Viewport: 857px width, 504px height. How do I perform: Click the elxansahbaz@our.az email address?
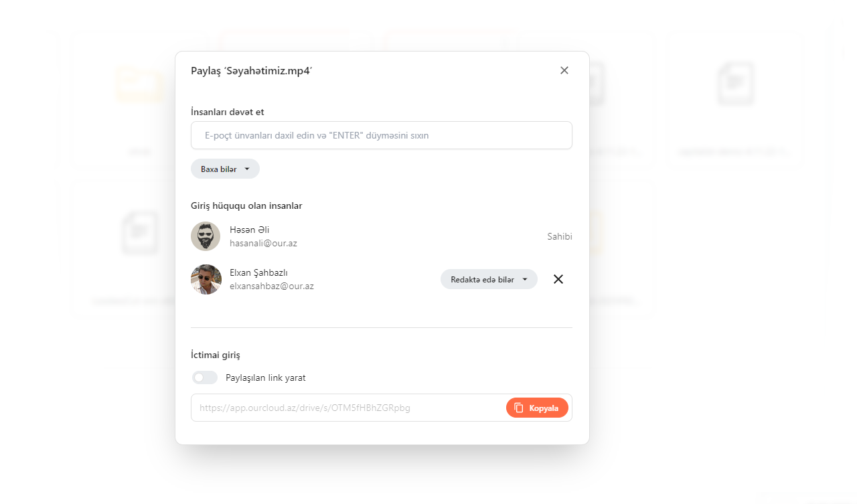272,286
